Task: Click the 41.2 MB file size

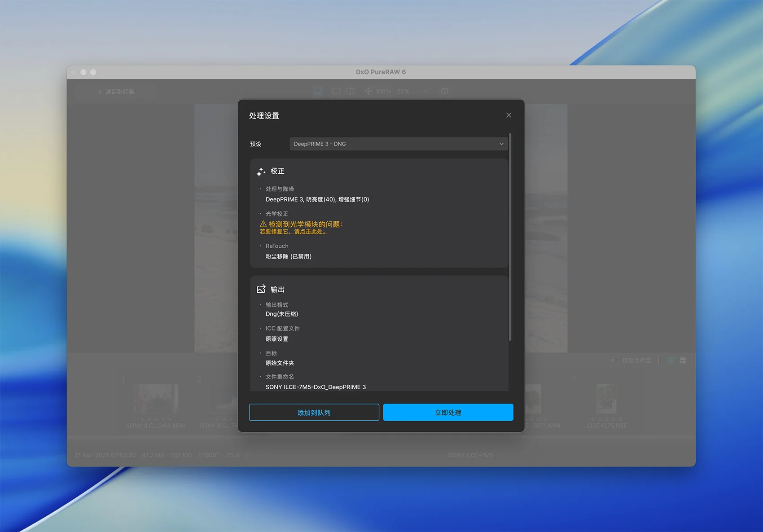Action: point(153,455)
